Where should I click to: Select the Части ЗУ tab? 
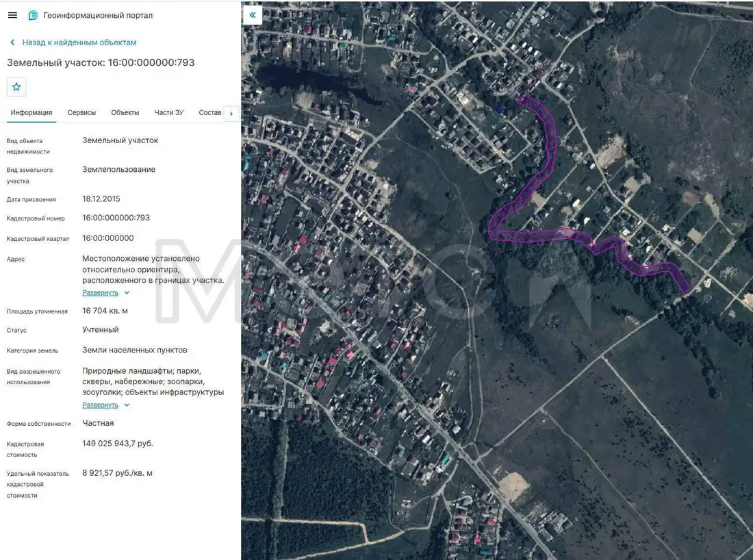point(168,112)
